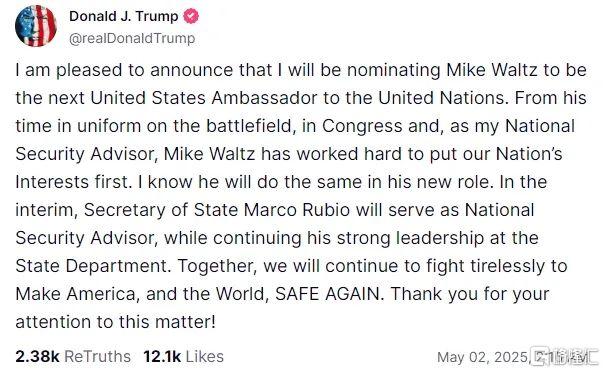605x373 pixels.
Task: Click 'attention to this matter!' closing line
Action: 115,322
